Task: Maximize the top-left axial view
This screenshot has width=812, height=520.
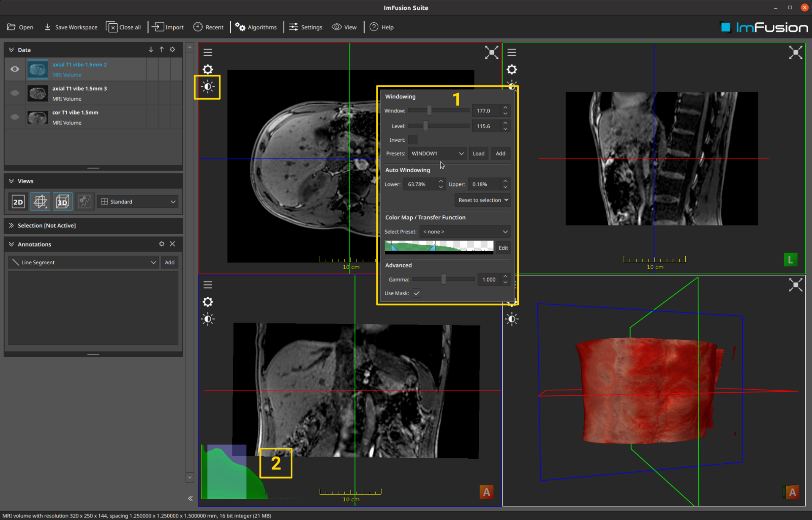Action: click(x=491, y=52)
